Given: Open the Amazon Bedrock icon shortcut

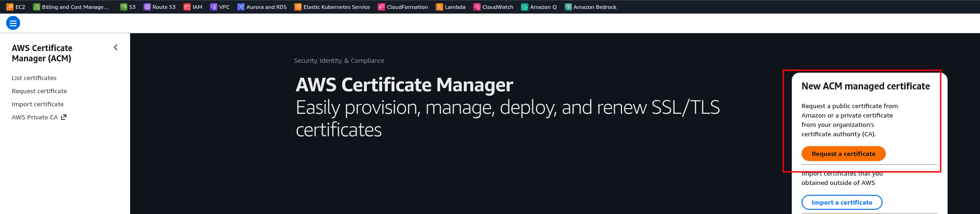Looking at the screenshot, I should (568, 7).
